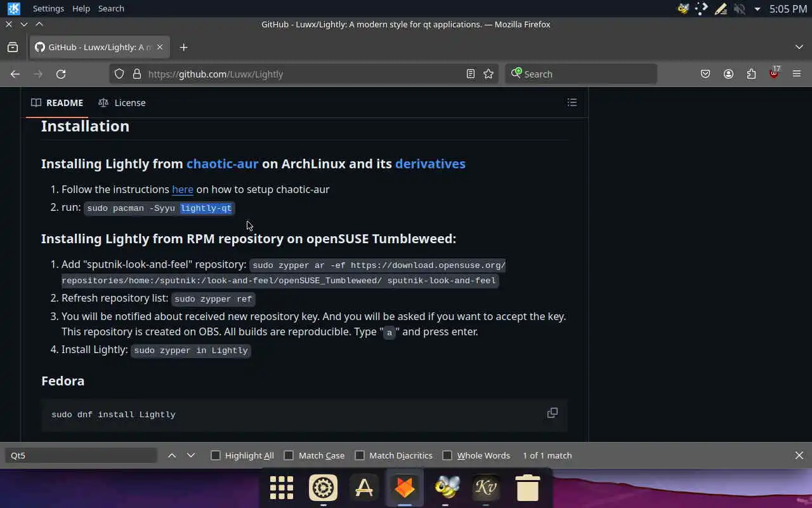The width and height of the screenshot is (812, 508).
Task: Click the window keep-below chevron icon
Action: pyautogui.click(x=24, y=24)
